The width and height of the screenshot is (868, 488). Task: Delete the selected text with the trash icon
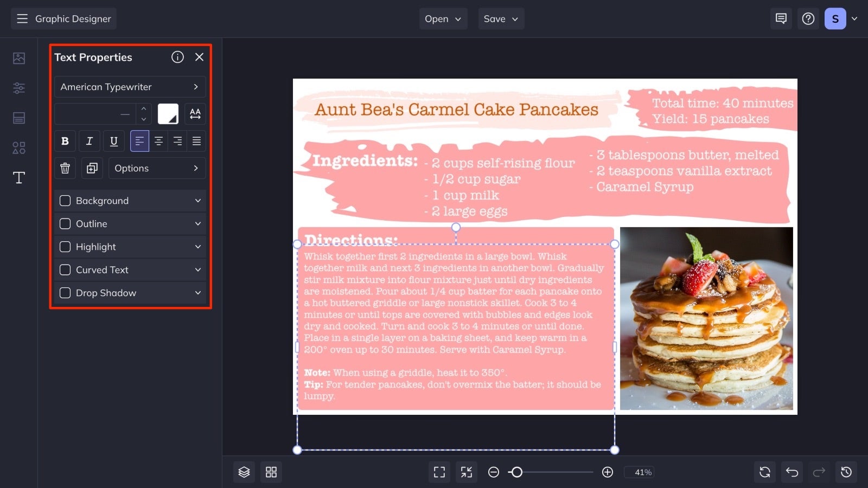click(65, 168)
